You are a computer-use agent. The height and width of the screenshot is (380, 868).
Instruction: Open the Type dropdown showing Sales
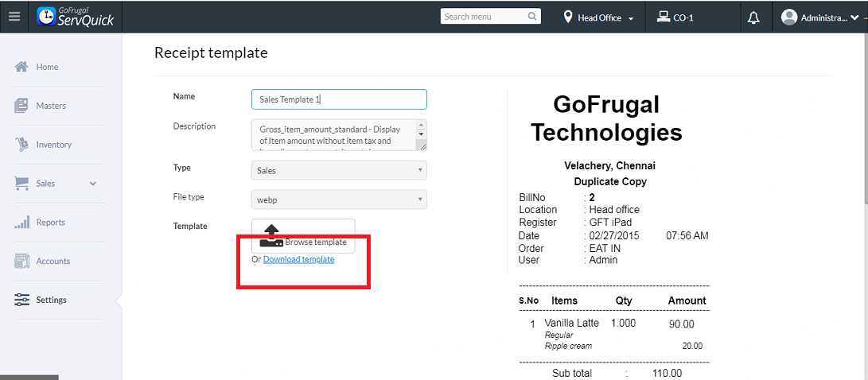coord(339,170)
